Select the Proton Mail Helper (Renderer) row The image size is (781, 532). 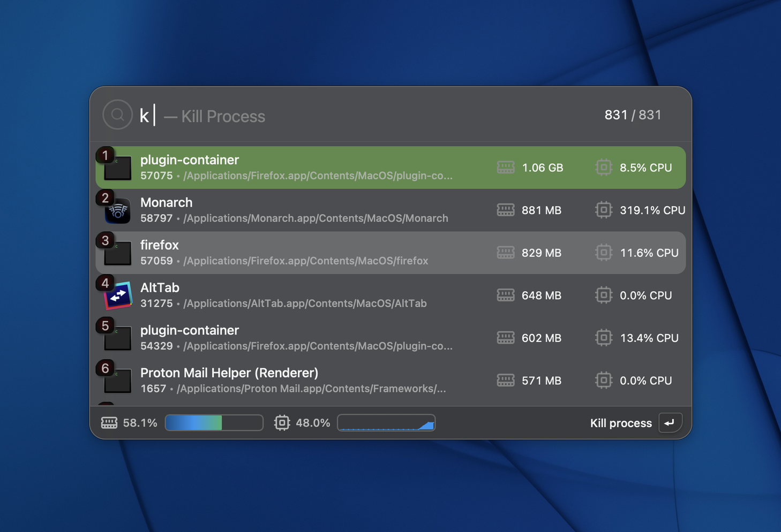pyautogui.click(x=321, y=381)
